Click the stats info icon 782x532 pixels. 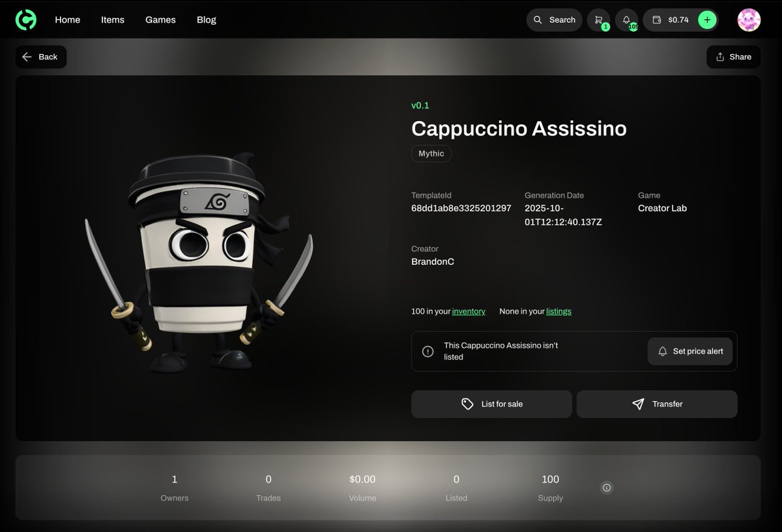pos(607,488)
